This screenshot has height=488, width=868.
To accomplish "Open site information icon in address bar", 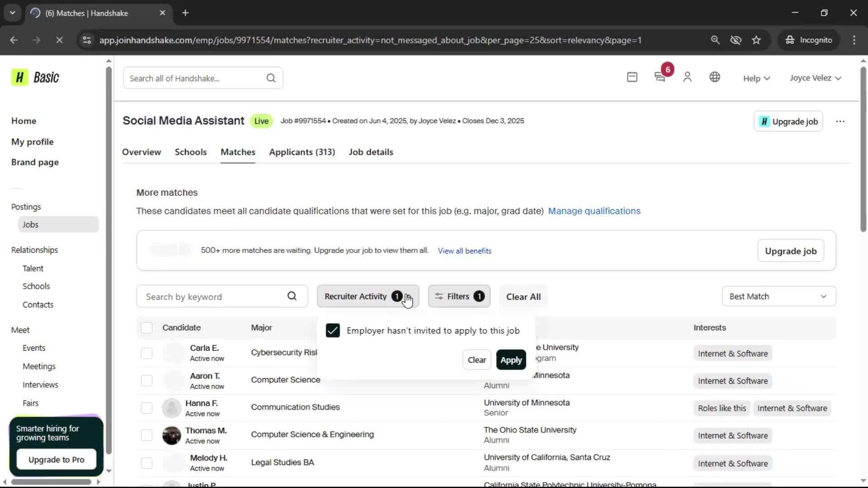I will [x=87, y=40].
